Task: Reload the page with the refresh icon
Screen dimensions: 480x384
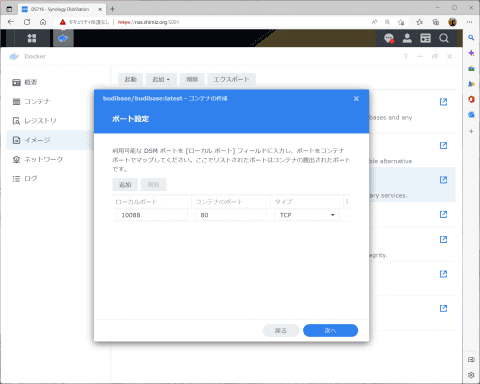Action: pos(27,22)
